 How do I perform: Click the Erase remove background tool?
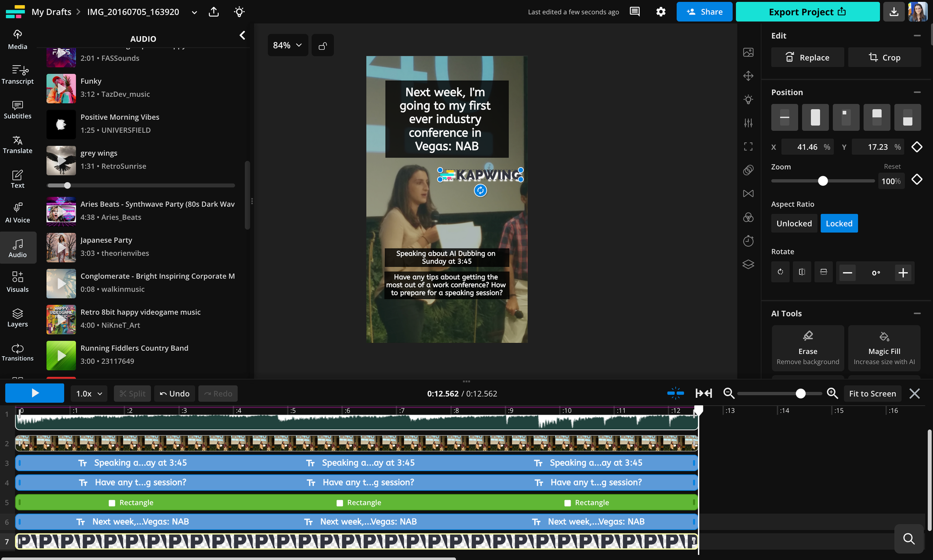[808, 348]
